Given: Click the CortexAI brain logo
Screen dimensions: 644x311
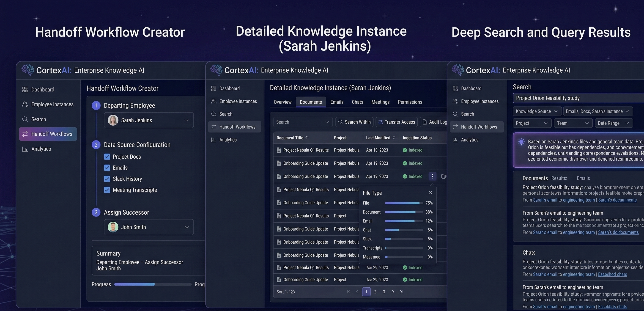Looking at the screenshot, I should 27,70.
